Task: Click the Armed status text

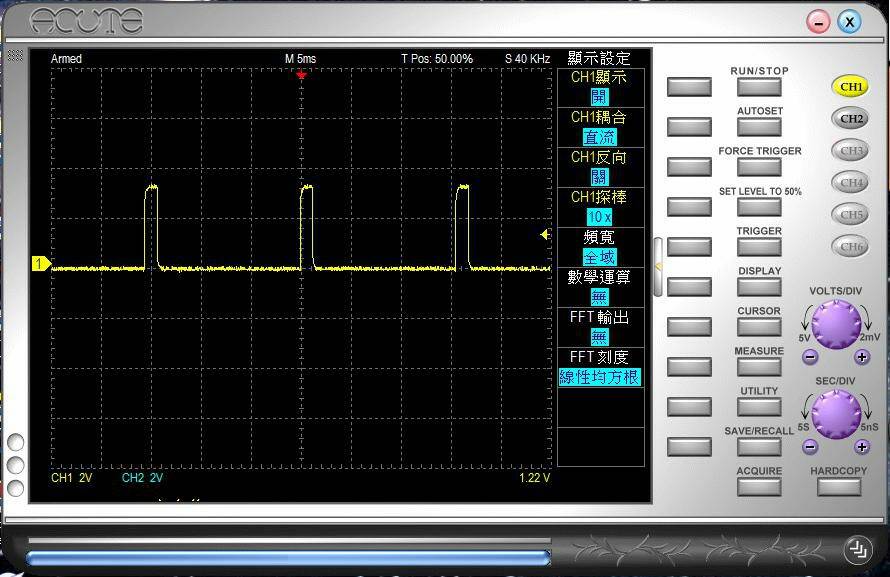Action: coord(66,58)
